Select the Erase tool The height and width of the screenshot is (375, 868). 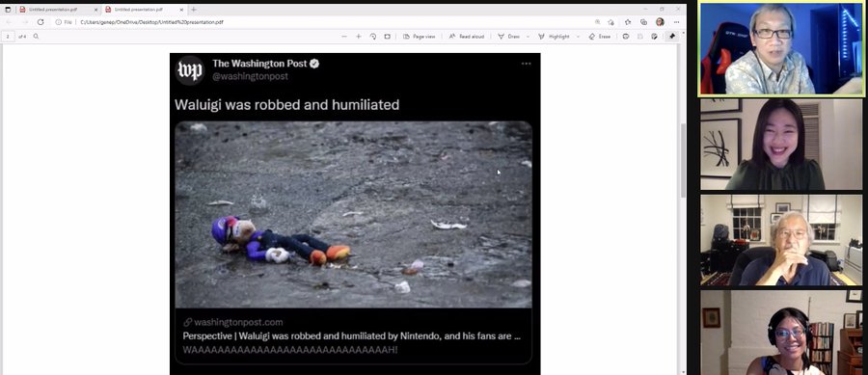(x=600, y=37)
